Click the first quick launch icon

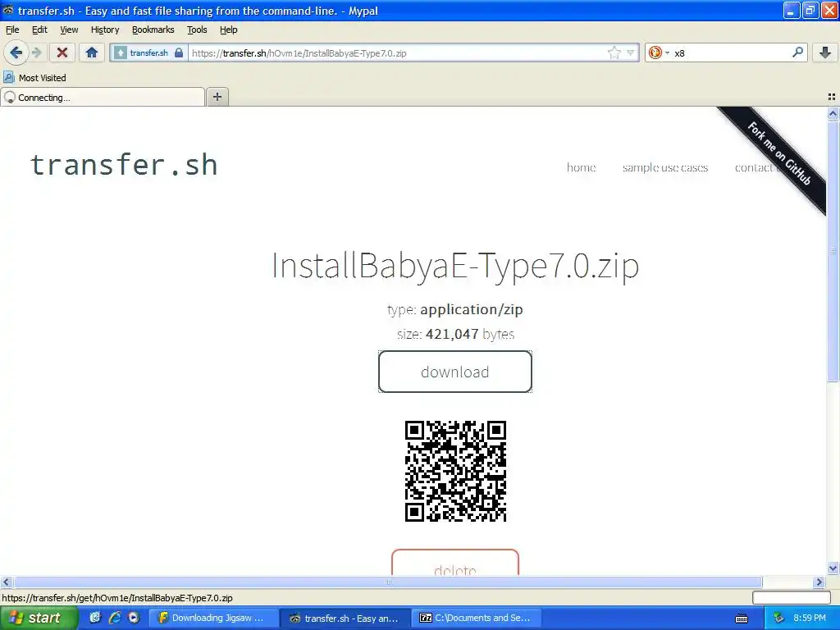(x=95, y=618)
